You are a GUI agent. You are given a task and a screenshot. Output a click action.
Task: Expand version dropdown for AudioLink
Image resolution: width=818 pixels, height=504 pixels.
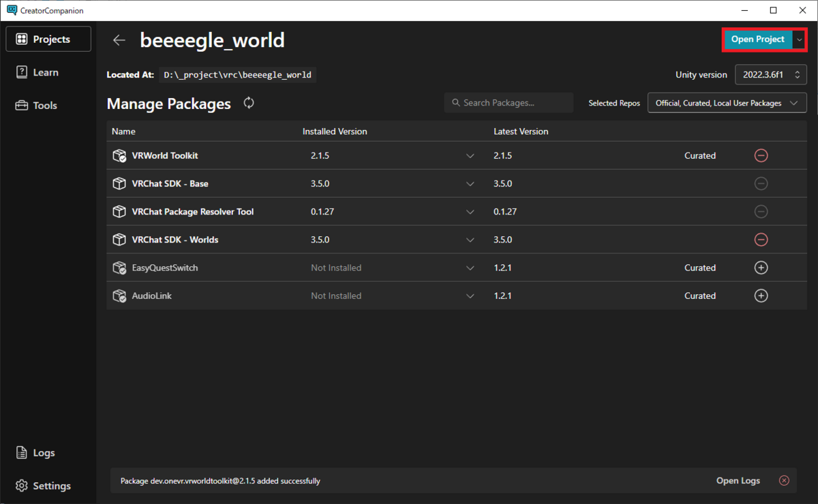[470, 296]
